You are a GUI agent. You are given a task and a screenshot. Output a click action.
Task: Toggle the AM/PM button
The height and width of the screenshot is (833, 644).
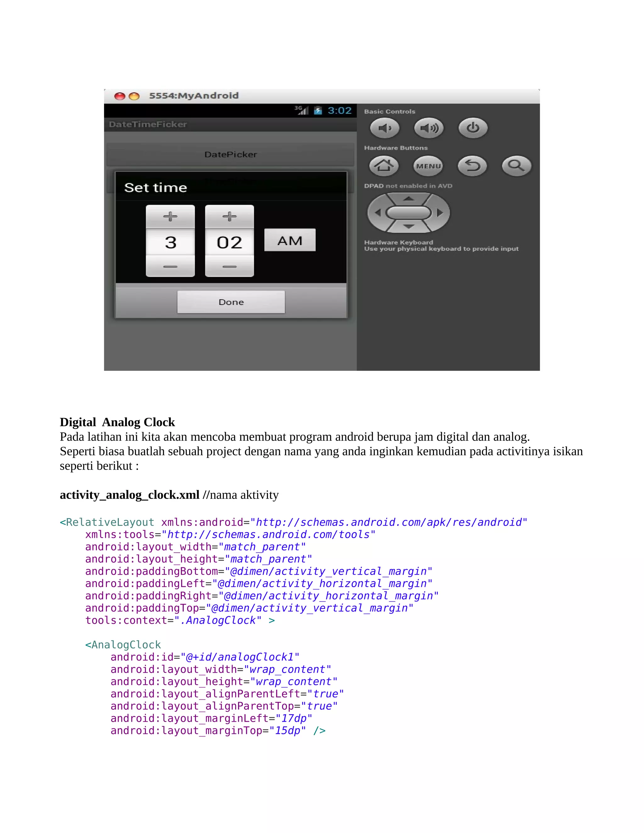[x=290, y=240]
